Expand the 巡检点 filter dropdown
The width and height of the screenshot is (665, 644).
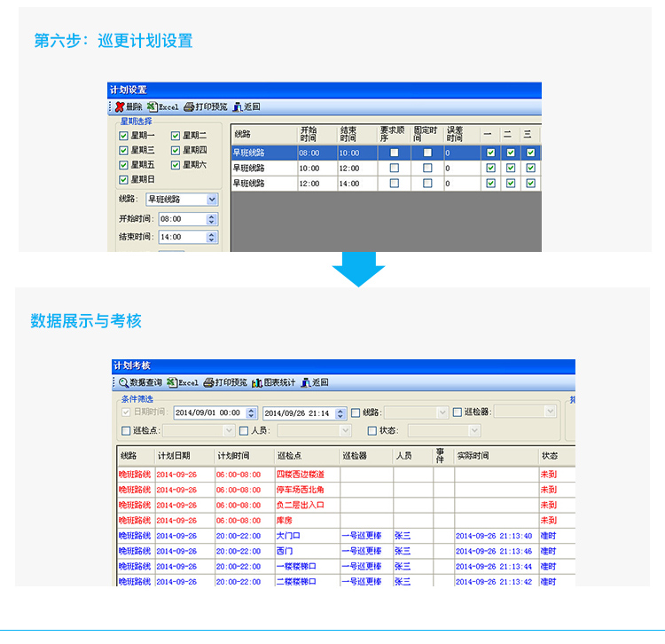[228, 431]
